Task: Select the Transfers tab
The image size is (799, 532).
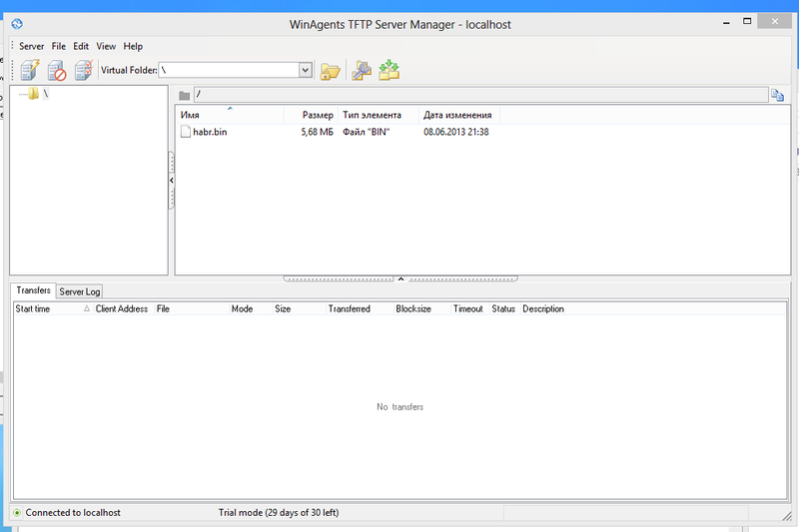Action: point(33,290)
